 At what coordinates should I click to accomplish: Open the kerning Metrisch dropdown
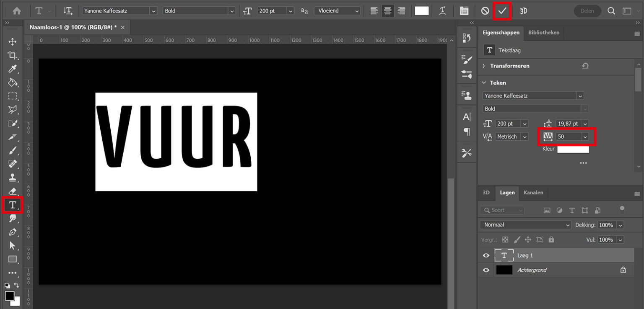pyautogui.click(x=525, y=136)
